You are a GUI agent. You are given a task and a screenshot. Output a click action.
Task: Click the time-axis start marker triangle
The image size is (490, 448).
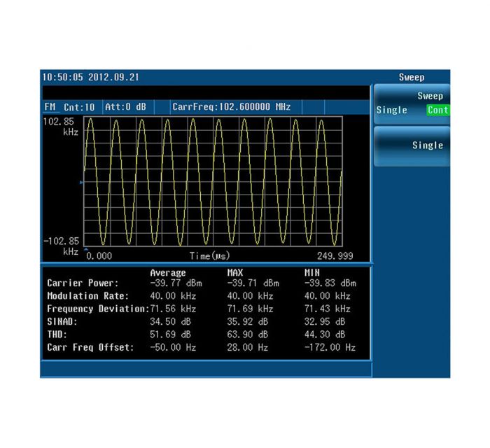click(86, 248)
